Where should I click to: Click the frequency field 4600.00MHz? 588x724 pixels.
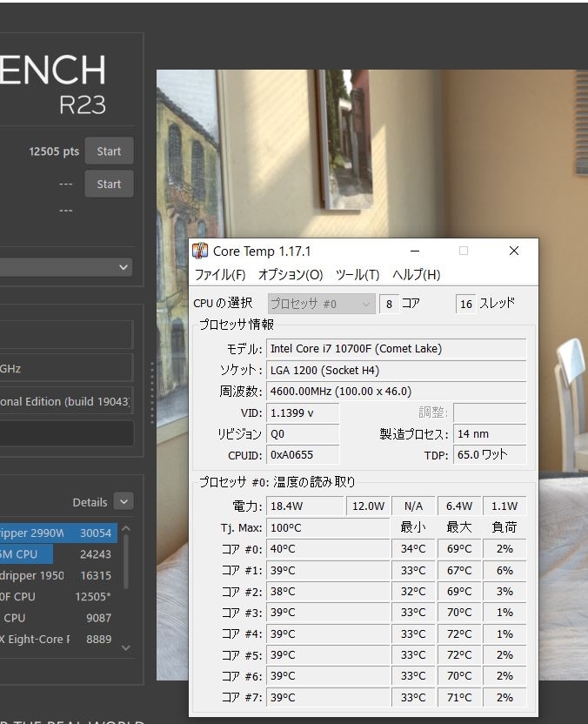(x=396, y=392)
